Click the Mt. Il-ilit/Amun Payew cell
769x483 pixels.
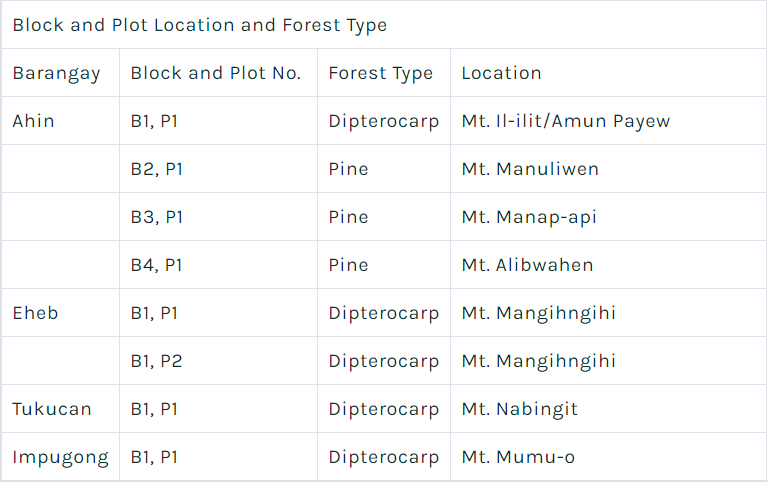[x=565, y=121]
